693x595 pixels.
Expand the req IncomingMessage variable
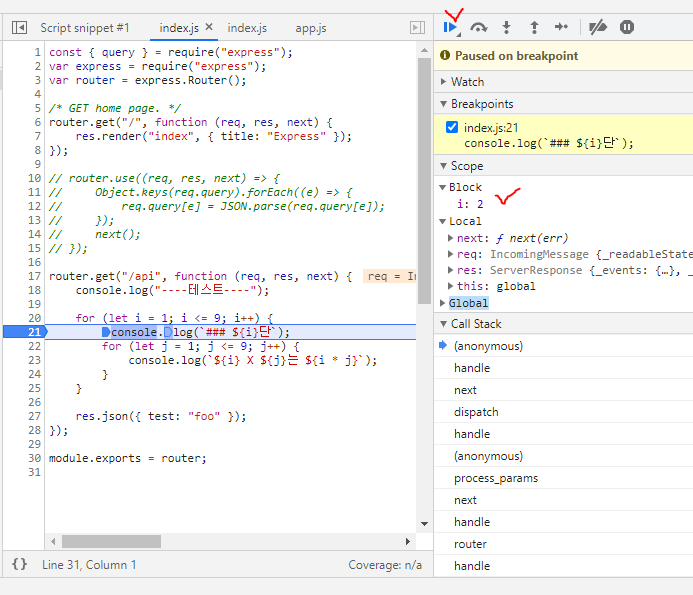pyautogui.click(x=451, y=254)
